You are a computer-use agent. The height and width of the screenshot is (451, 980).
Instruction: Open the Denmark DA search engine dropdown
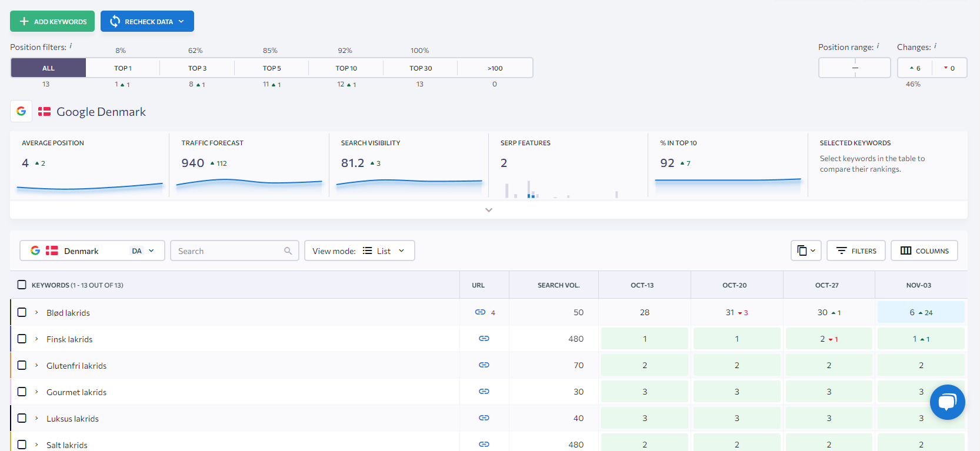point(92,250)
